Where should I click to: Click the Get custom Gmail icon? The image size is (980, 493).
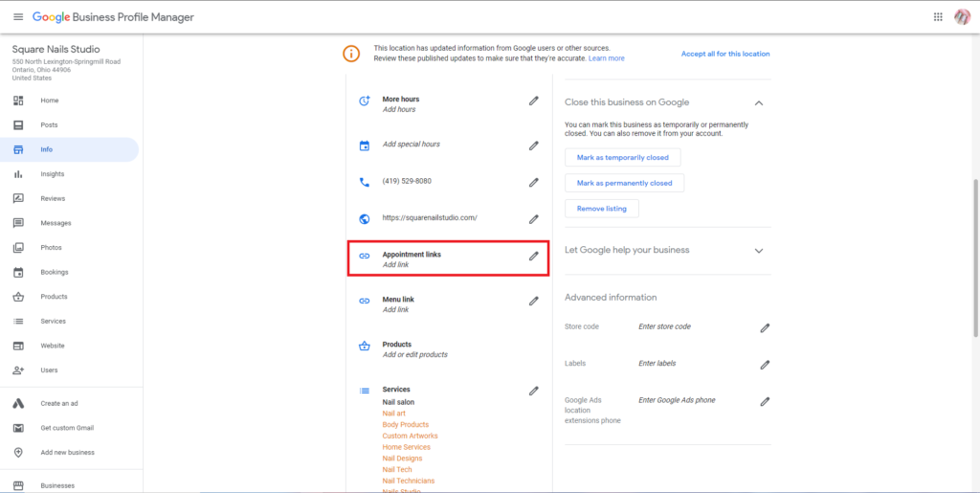pyautogui.click(x=18, y=428)
